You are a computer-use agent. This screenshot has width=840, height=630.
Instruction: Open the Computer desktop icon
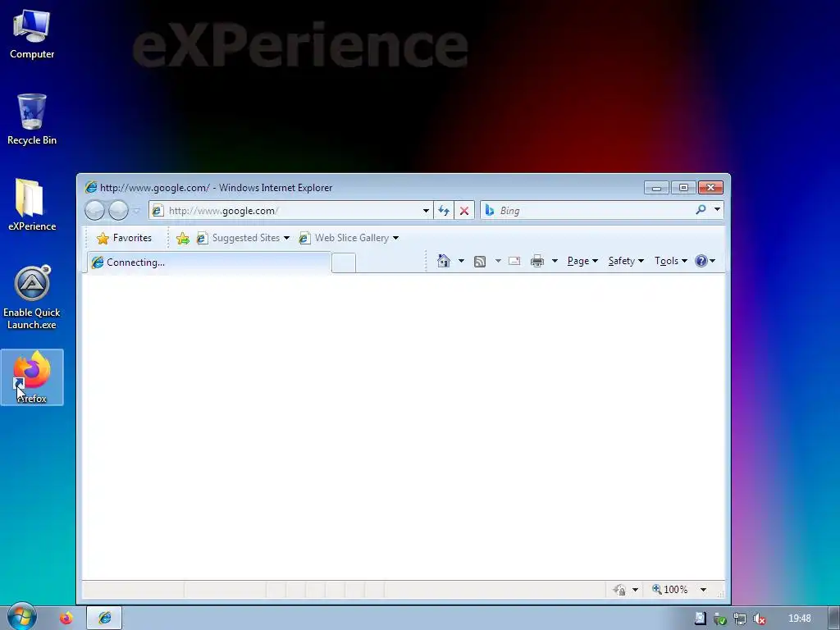pos(32,34)
